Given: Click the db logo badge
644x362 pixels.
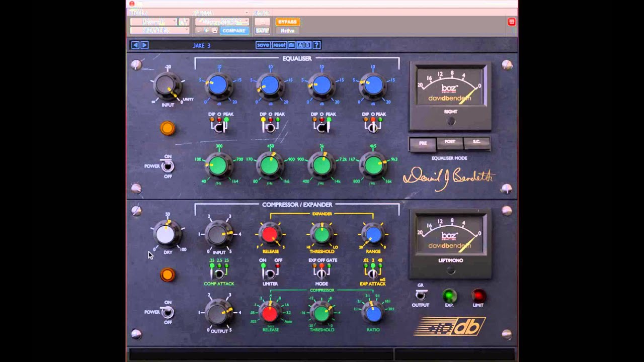Looking at the screenshot, I should [450, 326].
